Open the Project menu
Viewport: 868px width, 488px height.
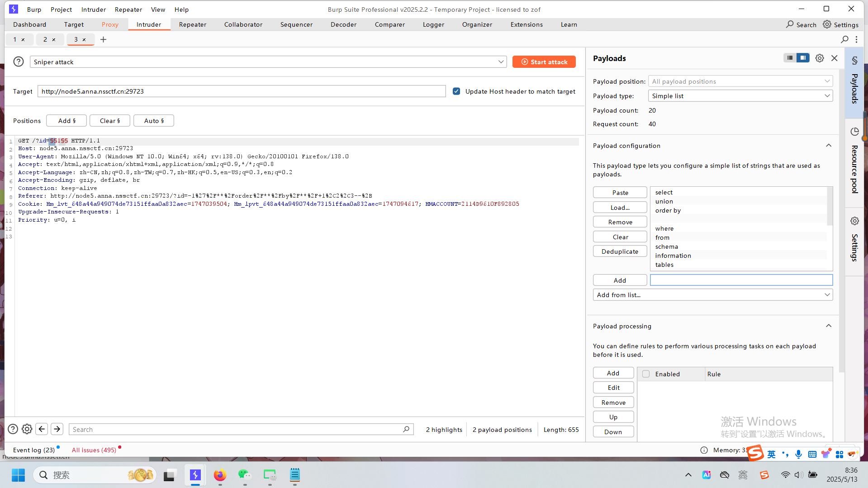(61, 9)
